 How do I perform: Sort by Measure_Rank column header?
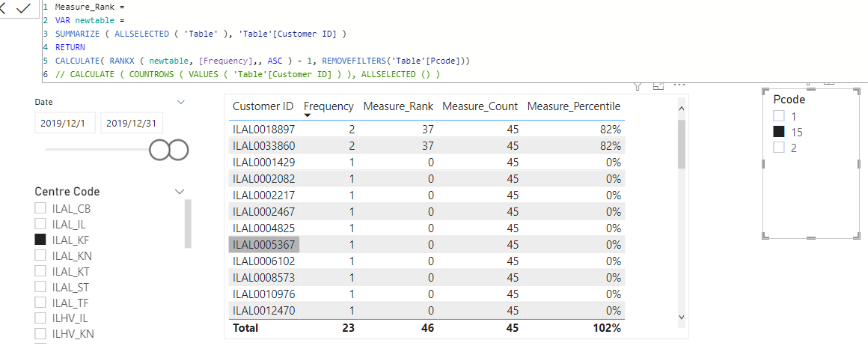pos(398,106)
